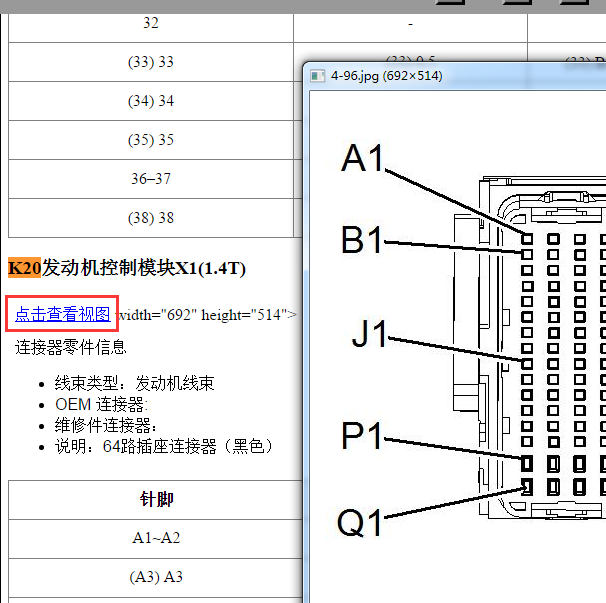
Task: Select the A1~A2 pin cell
Action: click(157, 538)
